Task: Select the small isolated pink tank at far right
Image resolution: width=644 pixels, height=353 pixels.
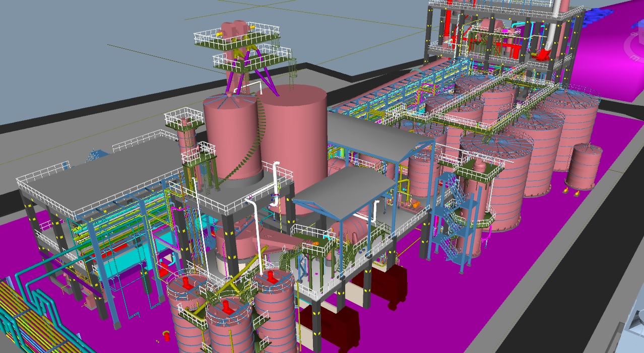Action: (x=584, y=166)
